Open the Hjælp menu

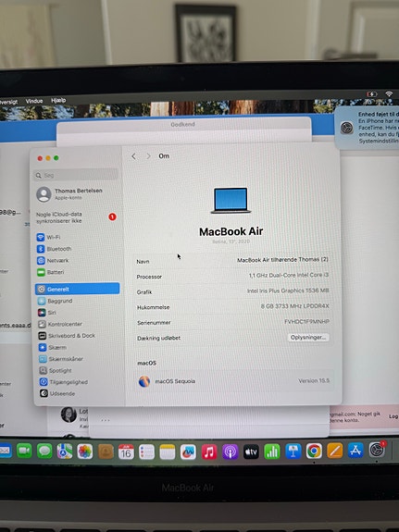click(58, 101)
